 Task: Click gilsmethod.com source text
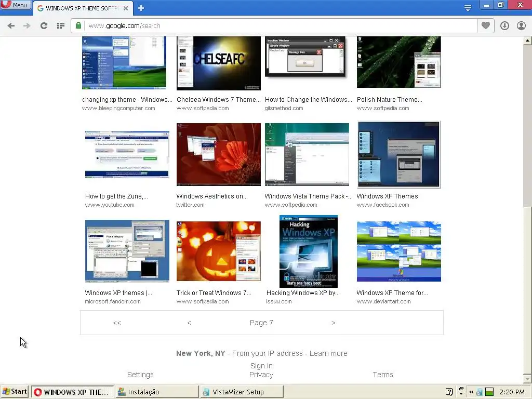point(284,108)
